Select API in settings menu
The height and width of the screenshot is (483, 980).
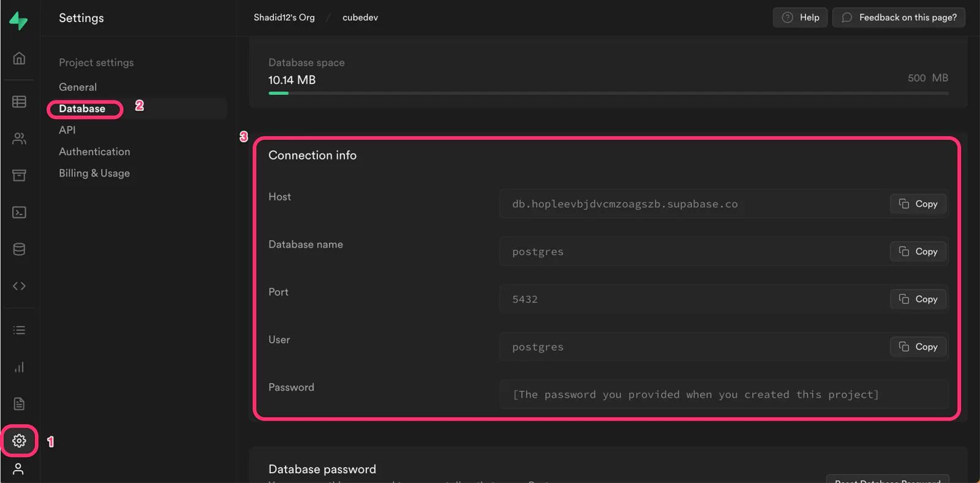pyautogui.click(x=67, y=130)
